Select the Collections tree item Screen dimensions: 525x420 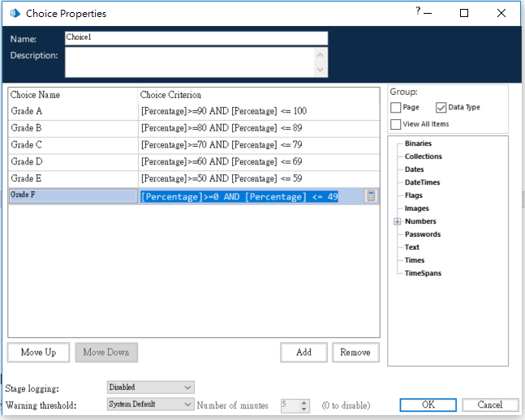click(x=424, y=156)
